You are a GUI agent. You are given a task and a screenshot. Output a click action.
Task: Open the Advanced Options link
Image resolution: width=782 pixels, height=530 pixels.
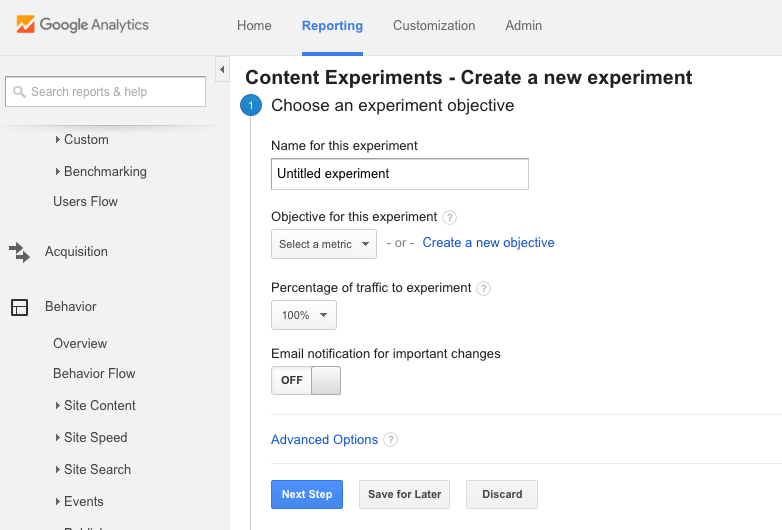coord(324,440)
